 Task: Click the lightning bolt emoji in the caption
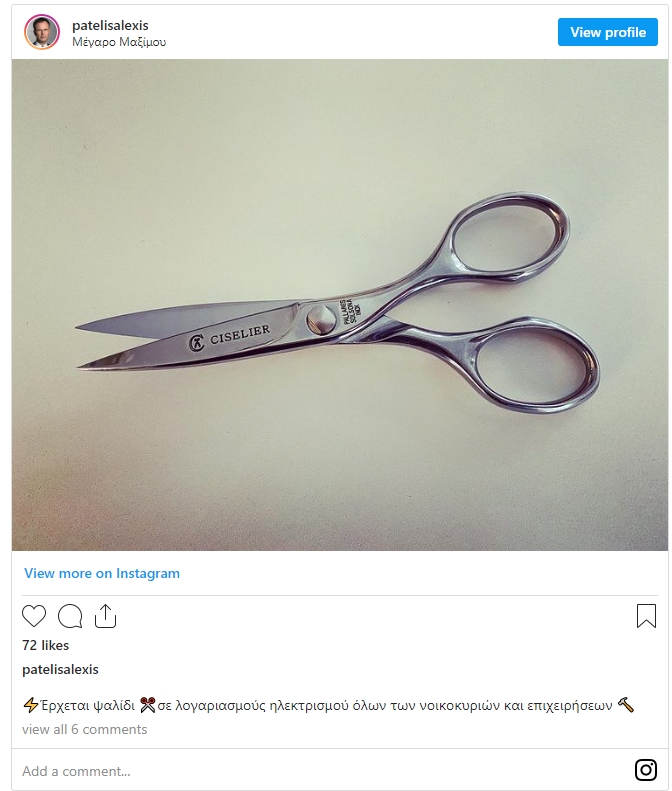click(x=31, y=705)
